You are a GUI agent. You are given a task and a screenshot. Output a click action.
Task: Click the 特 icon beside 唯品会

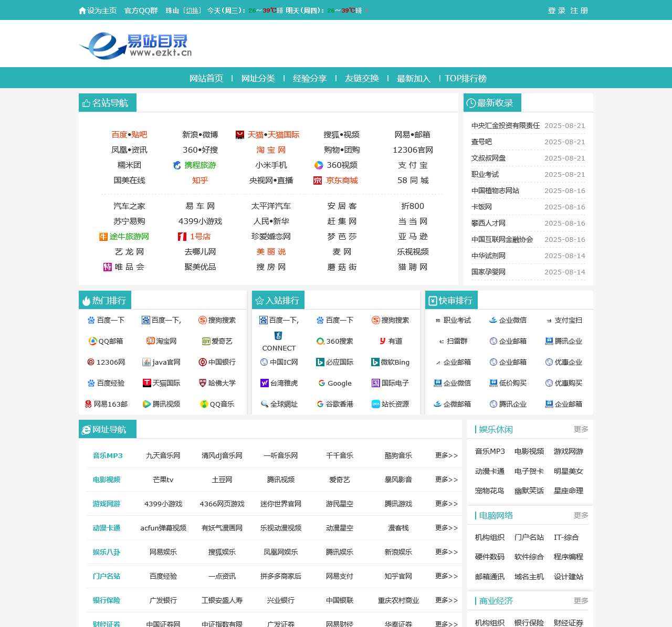coord(108,267)
